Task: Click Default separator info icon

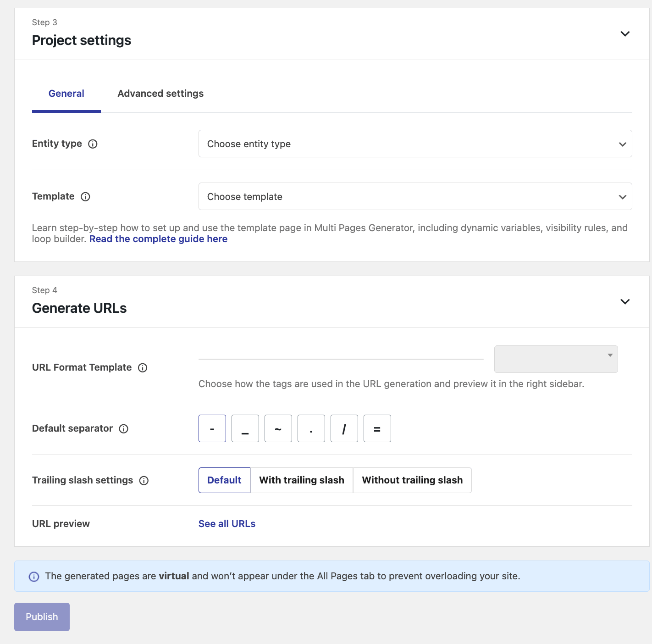Action: pos(123,429)
